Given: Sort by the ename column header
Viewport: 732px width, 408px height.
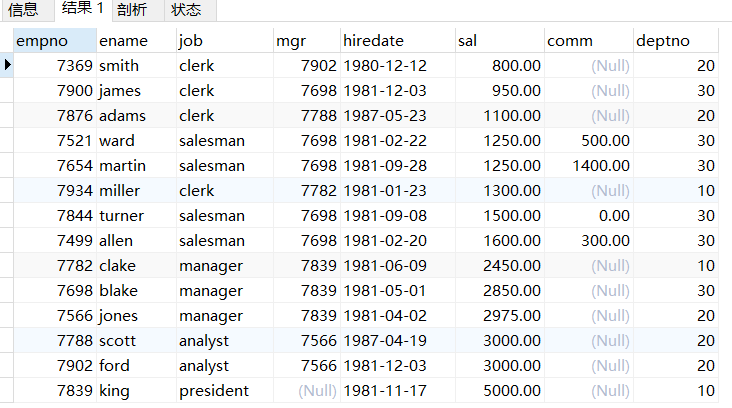Looking at the screenshot, I should click(x=135, y=41).
